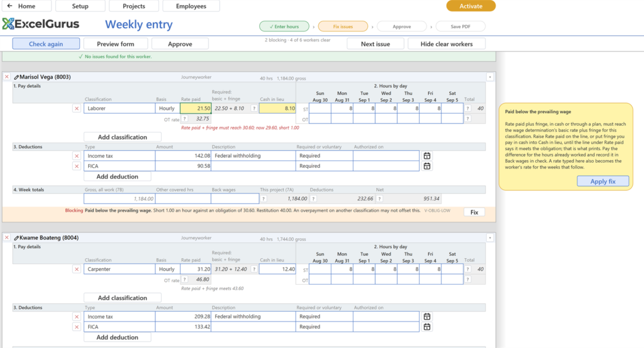Image resolution: width=644 pixels, height=348 pixels.
Task: Delete Kwame Boateng's FICA deduction
Action: click(77, 327)
